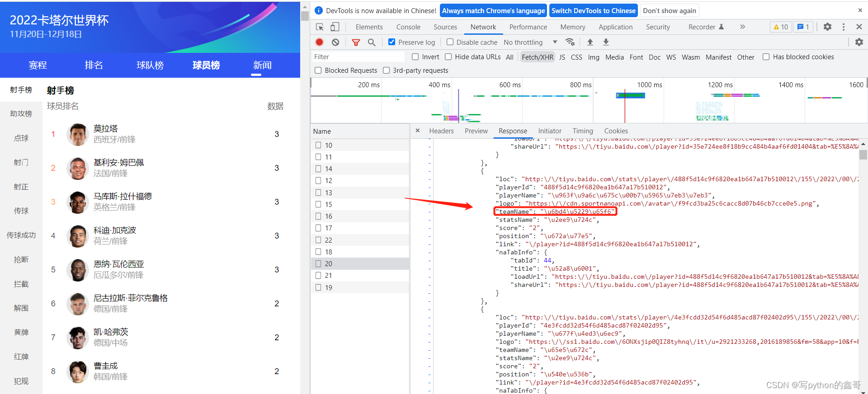Open 排名 page tab
Viewport: 868px width, 394px height.
[x=94, y=65]
